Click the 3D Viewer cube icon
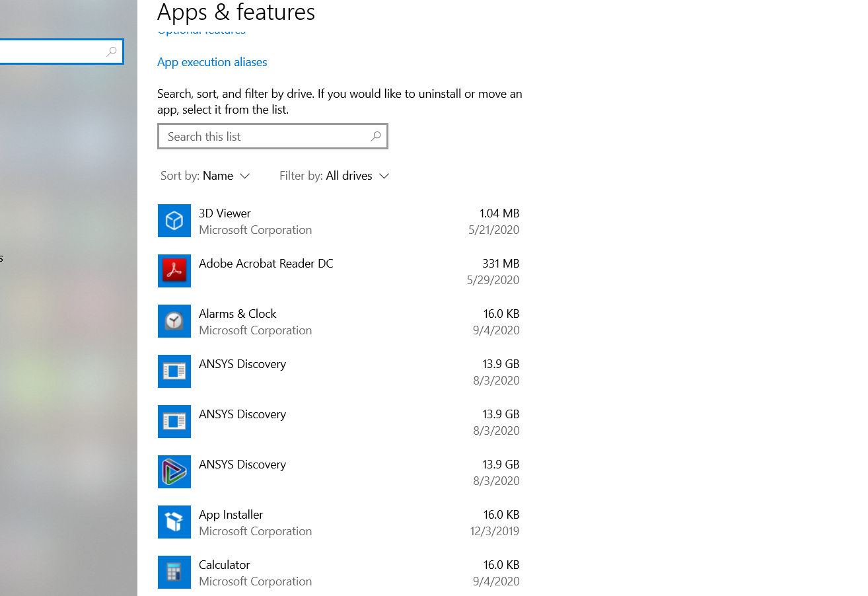868x596 pixels. pyautogui.click(x=174, y=221)
